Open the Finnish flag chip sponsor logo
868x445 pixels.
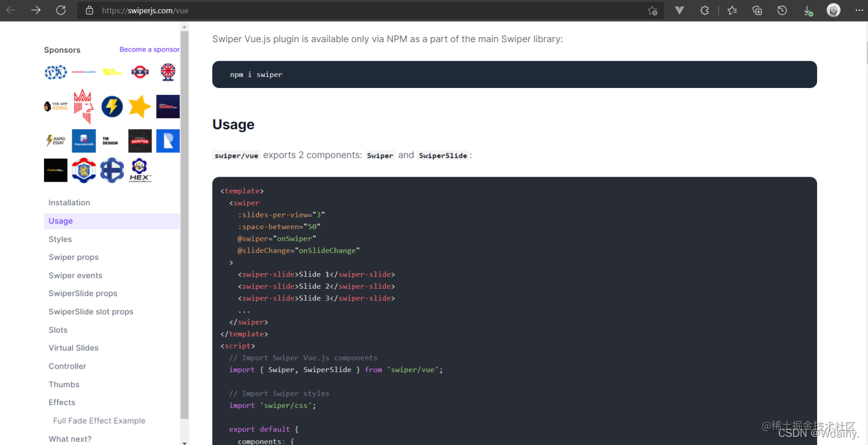(112, 170)
